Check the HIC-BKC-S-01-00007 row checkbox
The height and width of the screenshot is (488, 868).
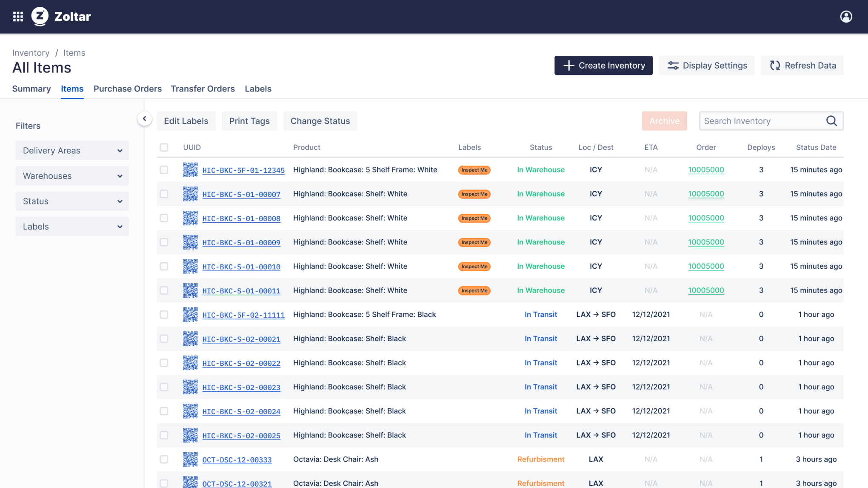click(164, 194)
